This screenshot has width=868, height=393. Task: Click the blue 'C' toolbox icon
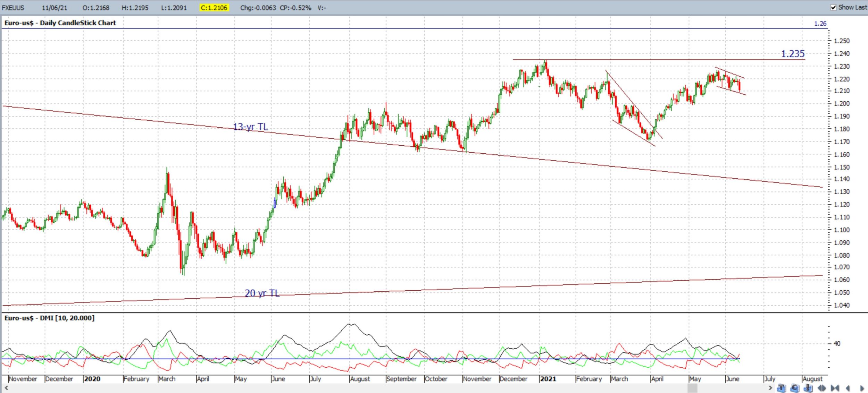coord(795,388)
